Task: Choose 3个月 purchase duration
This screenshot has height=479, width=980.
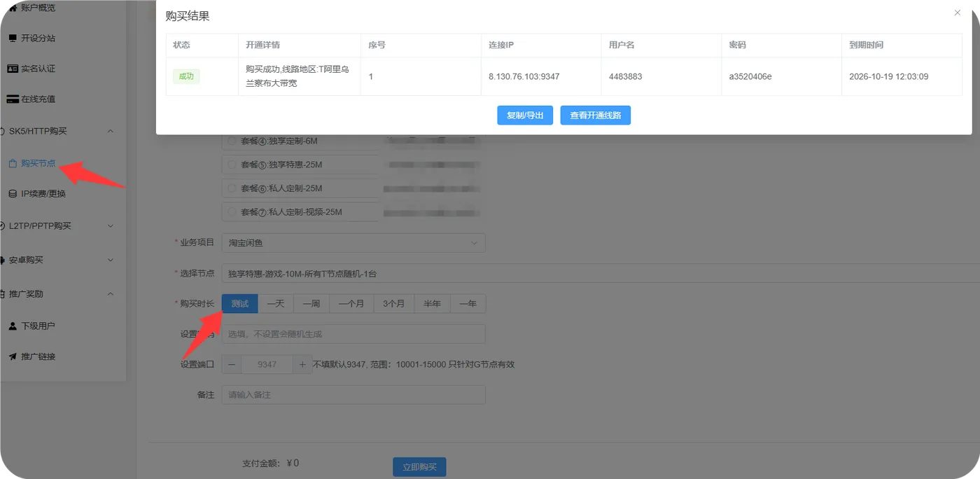Action: (x=393, y=303)
